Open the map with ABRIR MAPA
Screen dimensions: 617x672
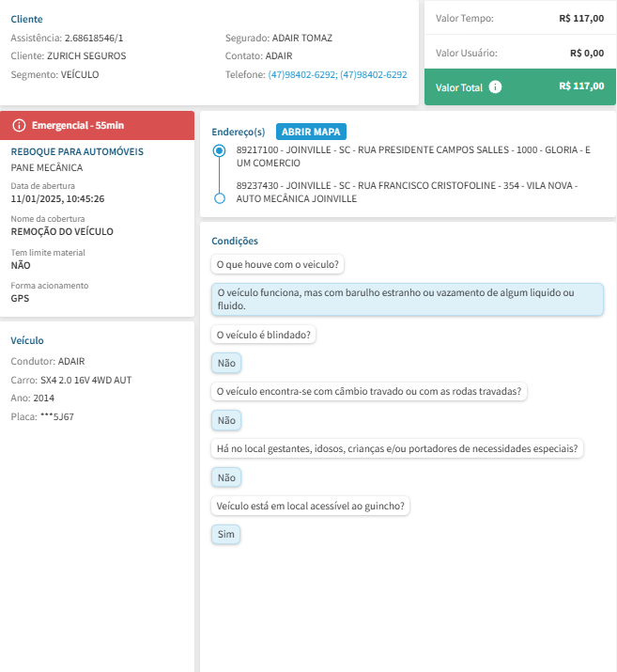click(x=312, y=132)
